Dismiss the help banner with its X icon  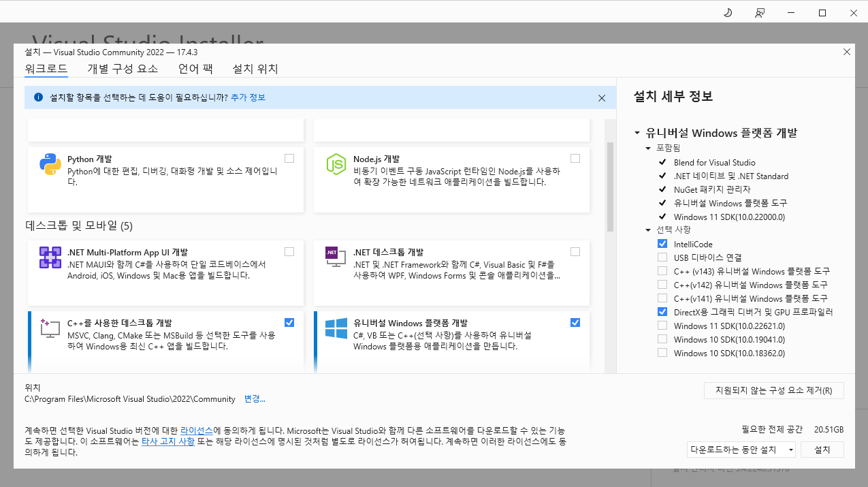point(602,98)
